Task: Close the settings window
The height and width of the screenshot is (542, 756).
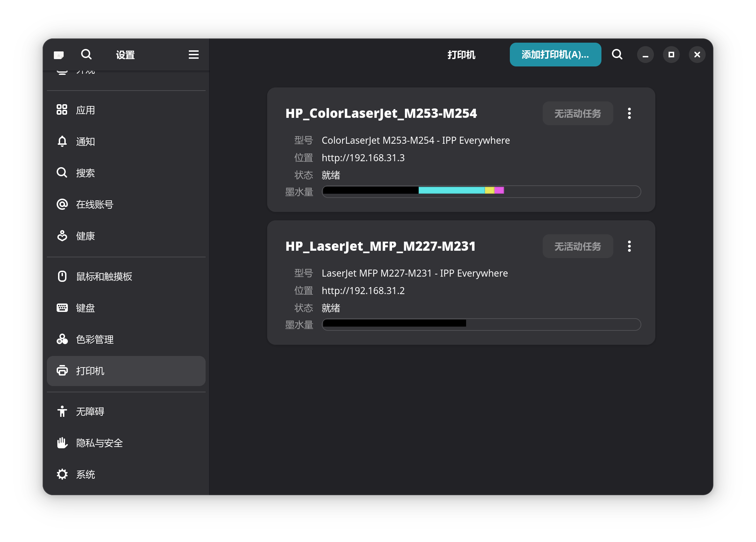Action: click(697, 55)
